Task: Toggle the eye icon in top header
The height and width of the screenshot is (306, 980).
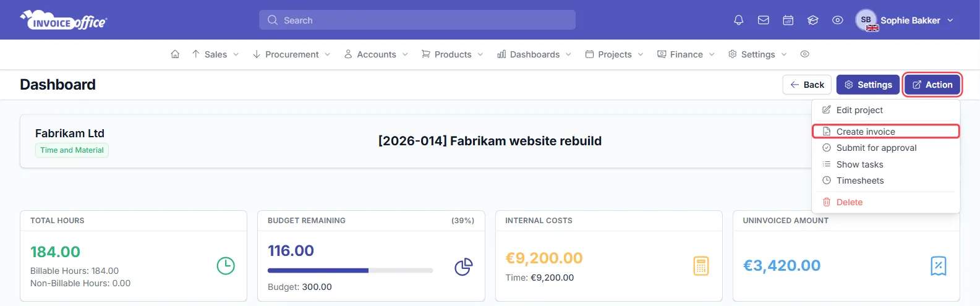Action: (838, 20)
